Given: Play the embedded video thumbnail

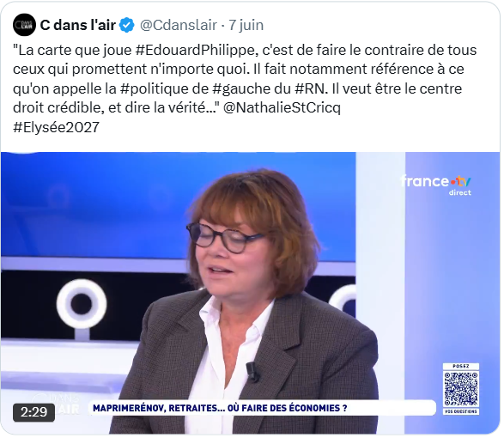Looking at the screenshot, I should [250, 293].
